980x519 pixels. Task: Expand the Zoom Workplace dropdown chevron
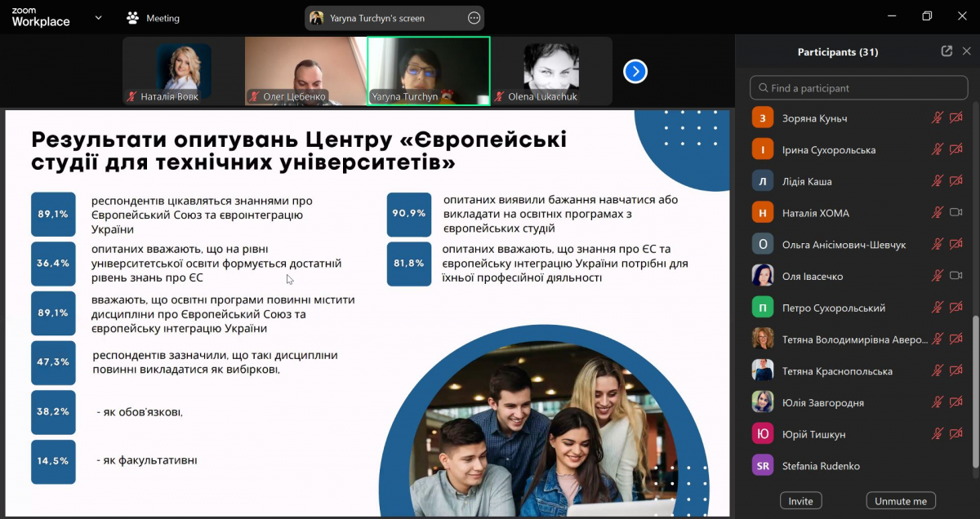tap(97, 16)
